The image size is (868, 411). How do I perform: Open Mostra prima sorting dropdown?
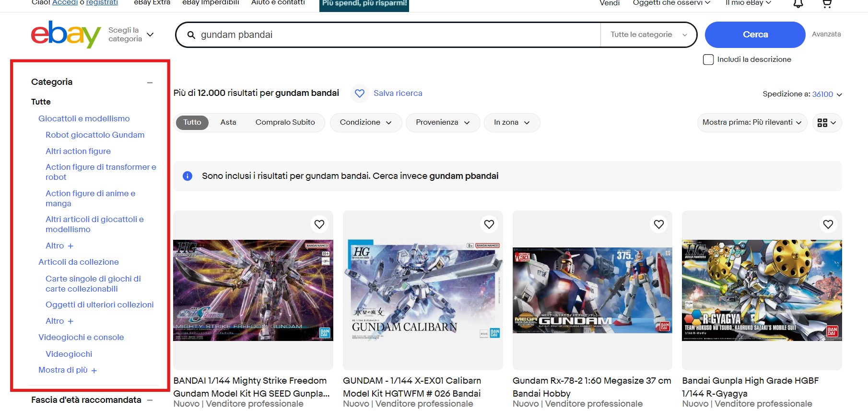pos(751,123)
